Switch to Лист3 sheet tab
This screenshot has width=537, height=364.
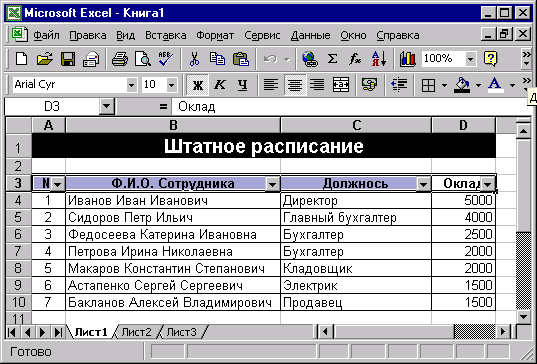(182, 332)
